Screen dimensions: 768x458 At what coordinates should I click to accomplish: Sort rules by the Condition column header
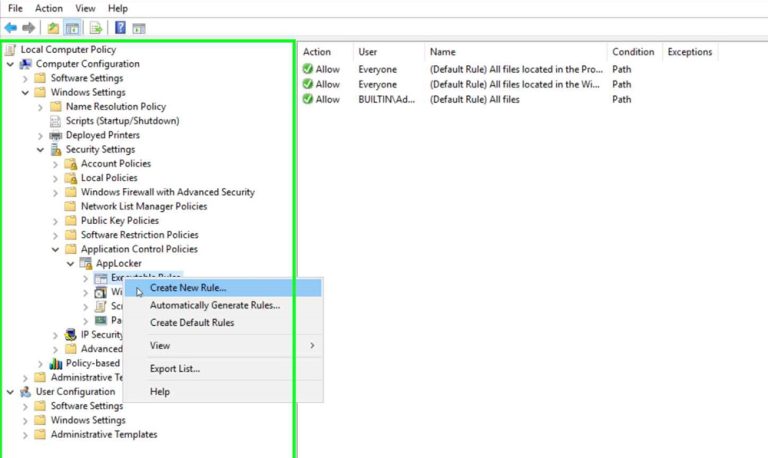pos(633,52)
